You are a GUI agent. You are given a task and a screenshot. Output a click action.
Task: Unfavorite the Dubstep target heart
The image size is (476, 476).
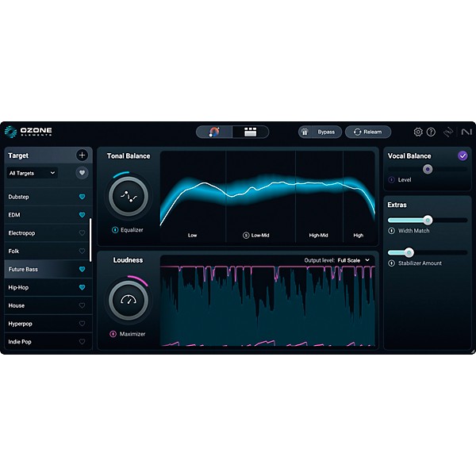82,197
